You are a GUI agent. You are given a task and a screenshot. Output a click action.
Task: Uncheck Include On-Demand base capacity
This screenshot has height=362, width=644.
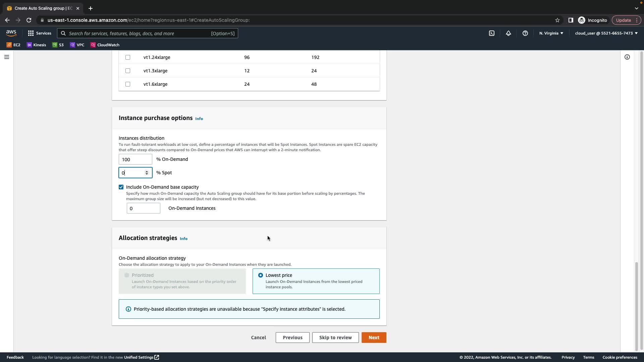point(121,187)
